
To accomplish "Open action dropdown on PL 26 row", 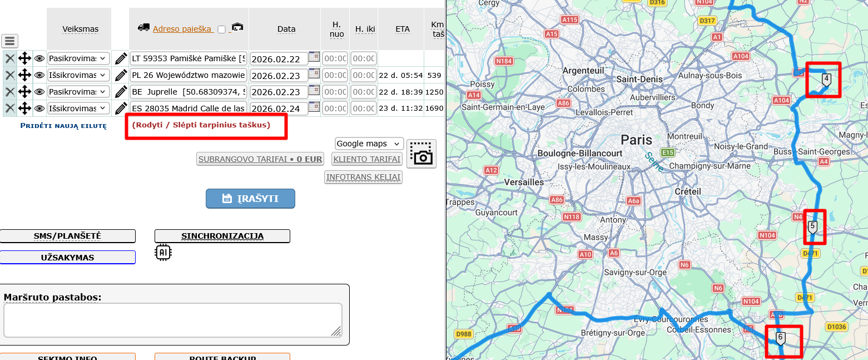I will 79,75.
